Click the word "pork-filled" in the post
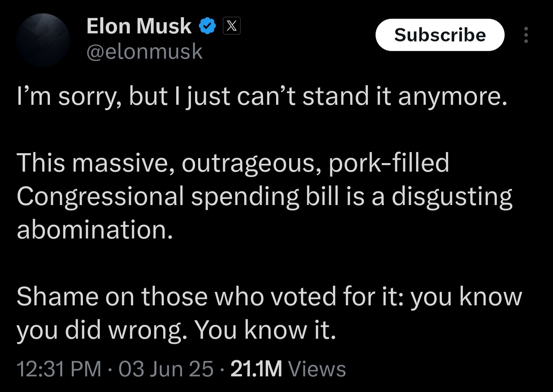Viewport: 553px width, 392px height. coord(389,163)
